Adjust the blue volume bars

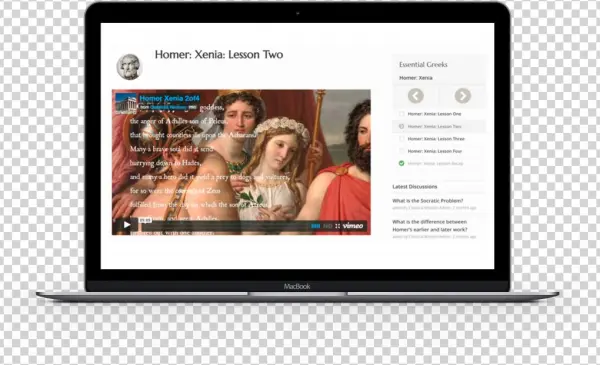pyautogui.click(x=315, y=226)
